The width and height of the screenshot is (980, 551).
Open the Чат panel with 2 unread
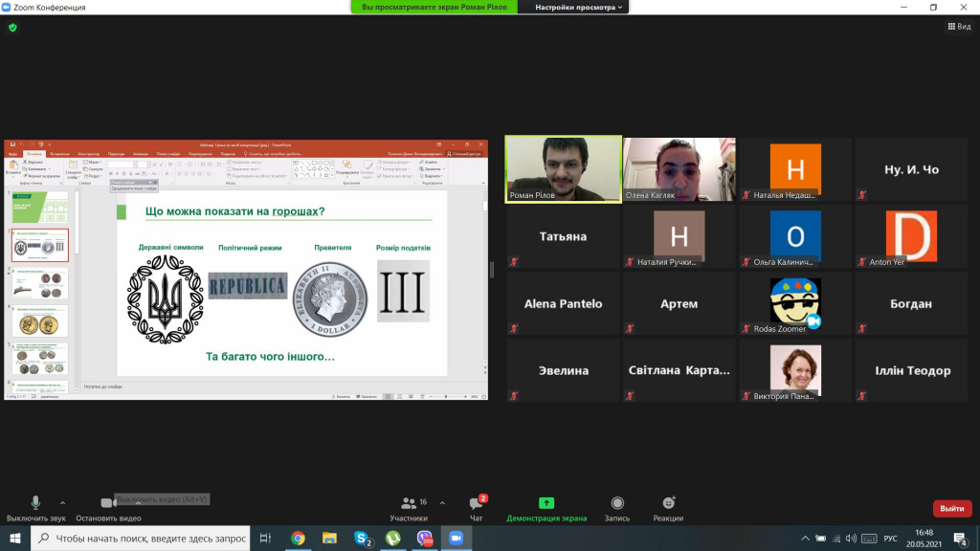tap(477, 509)
